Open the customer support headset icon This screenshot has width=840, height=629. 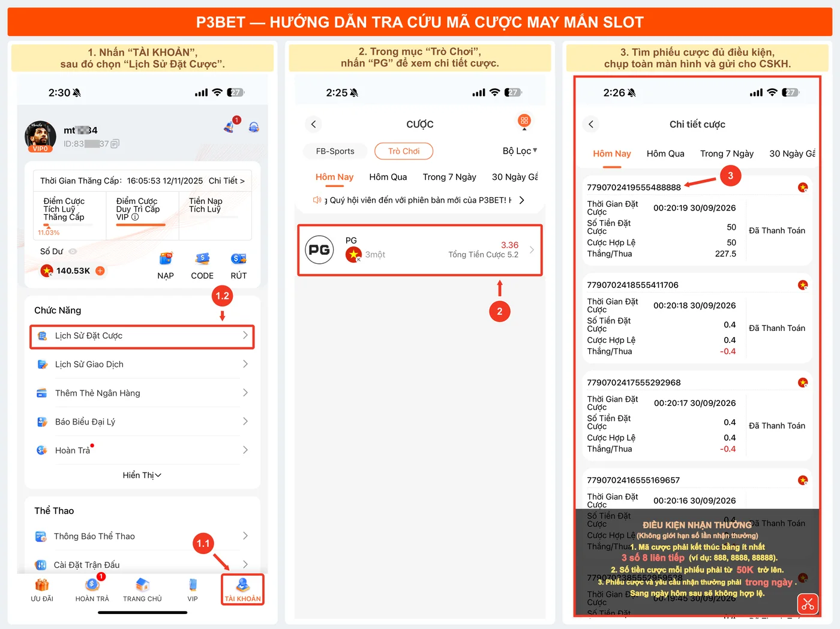[254, 127]
